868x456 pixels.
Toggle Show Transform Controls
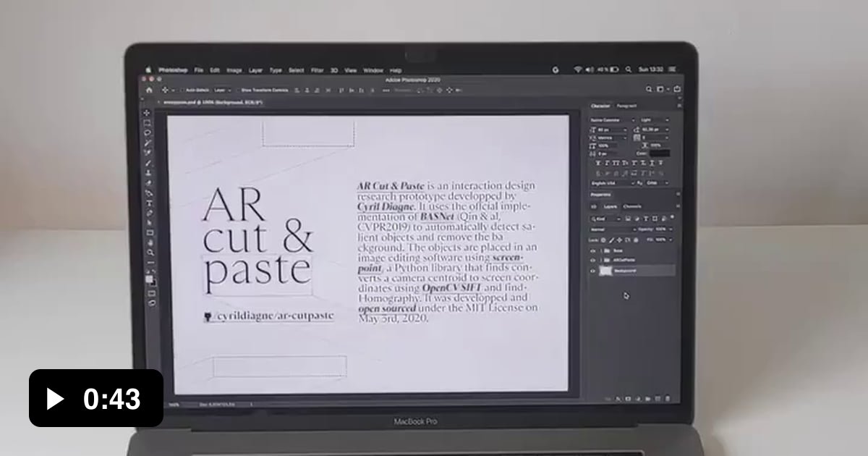pos(238,90)
